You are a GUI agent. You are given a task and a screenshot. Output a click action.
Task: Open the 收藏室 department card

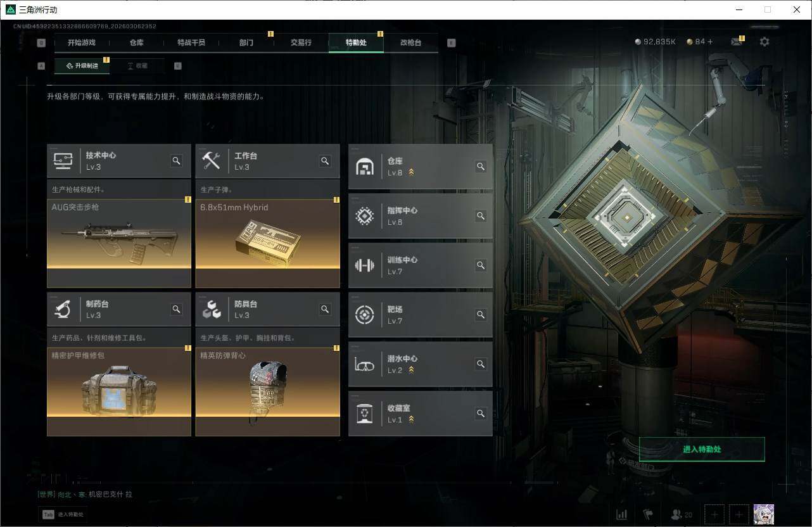click(x=421, y=414)
